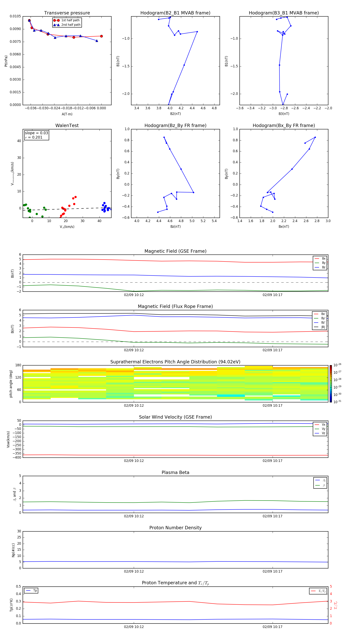Click the "Bz" entry in GSE legend
The width and height of the screenshot is (351, 644).
coord(320,267)
